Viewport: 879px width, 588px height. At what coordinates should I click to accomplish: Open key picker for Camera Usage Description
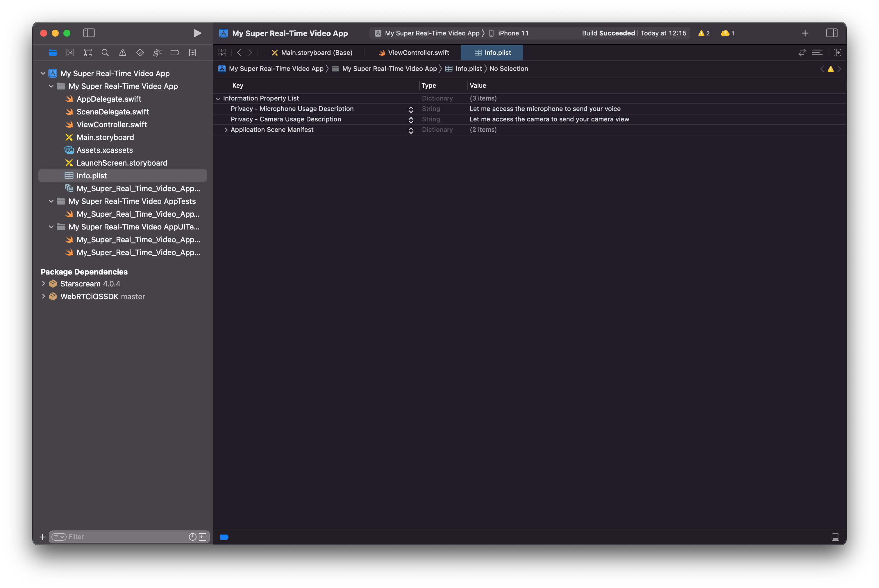pos(411,120)
